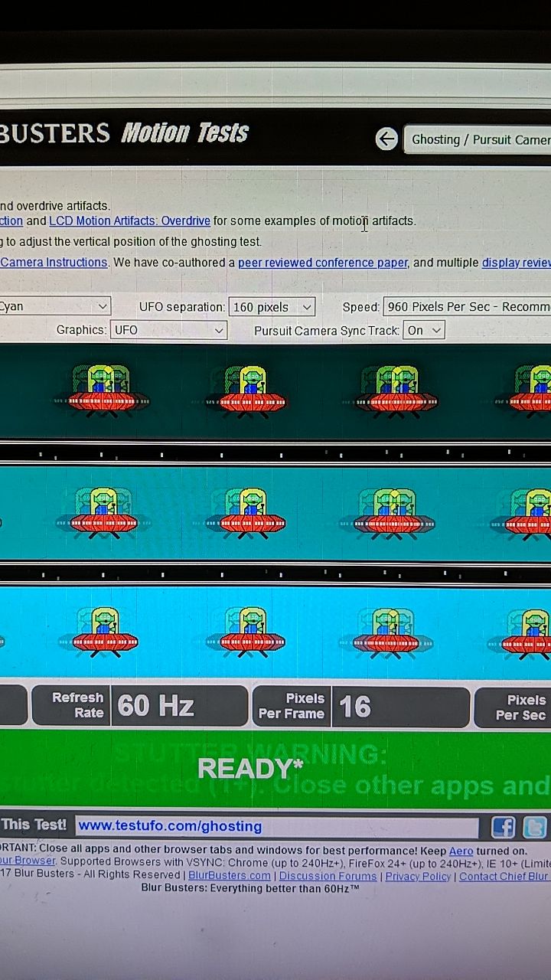551x980 pixels.
Task: Click the BUSTERS Motion Tests logo
Action: coord(124,133)
